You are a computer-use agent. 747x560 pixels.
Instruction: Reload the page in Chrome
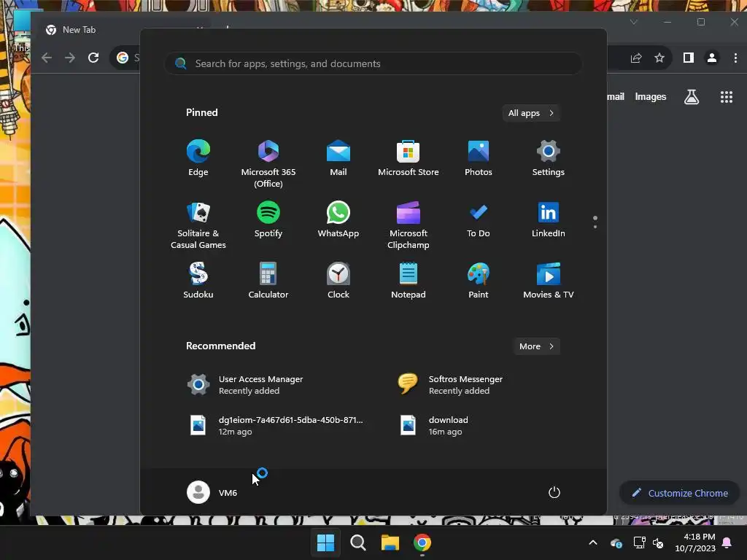(x=93, y=58)
